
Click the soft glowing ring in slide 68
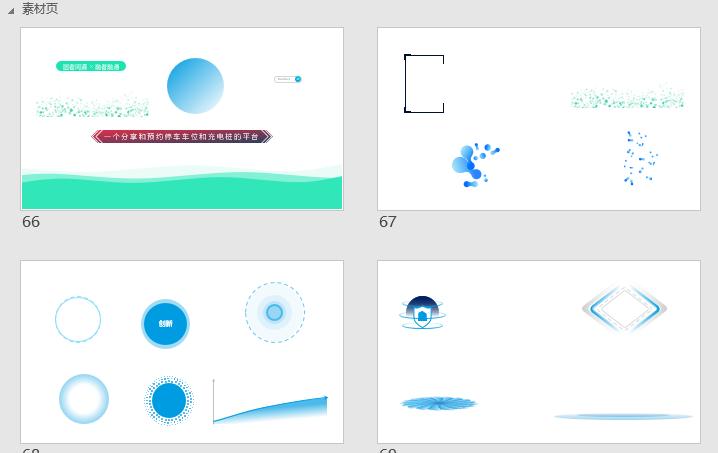[x=84, y=399]
